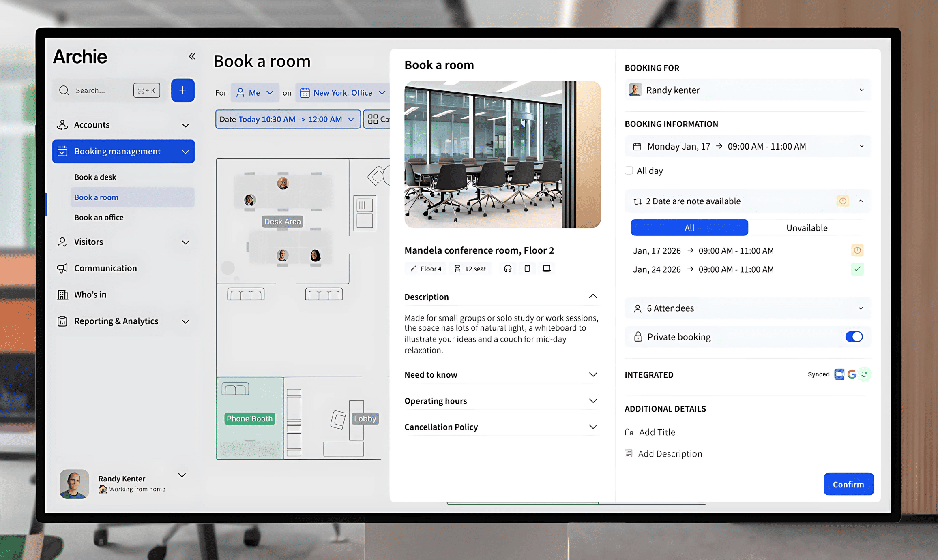This screenshot has width=938, height=560.
Task: Open Book a desk menu item
Action: (95, 177)
